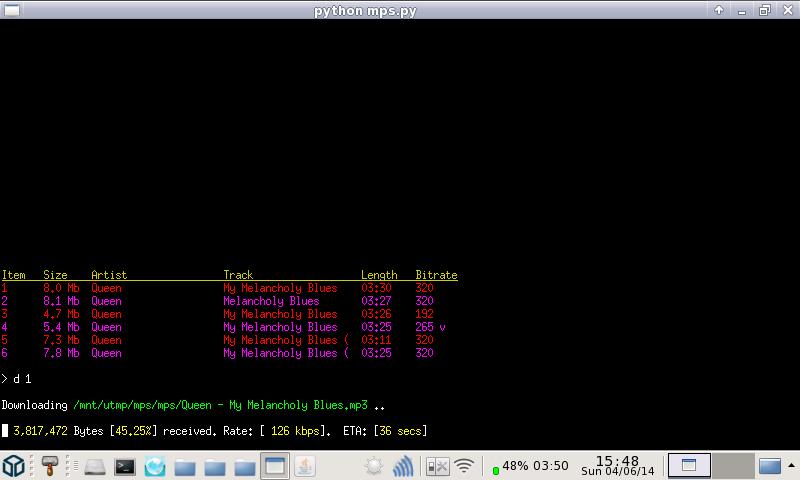Click the item number 6
The width and height of the screenshot is (800, 480).
click(5, 353)
